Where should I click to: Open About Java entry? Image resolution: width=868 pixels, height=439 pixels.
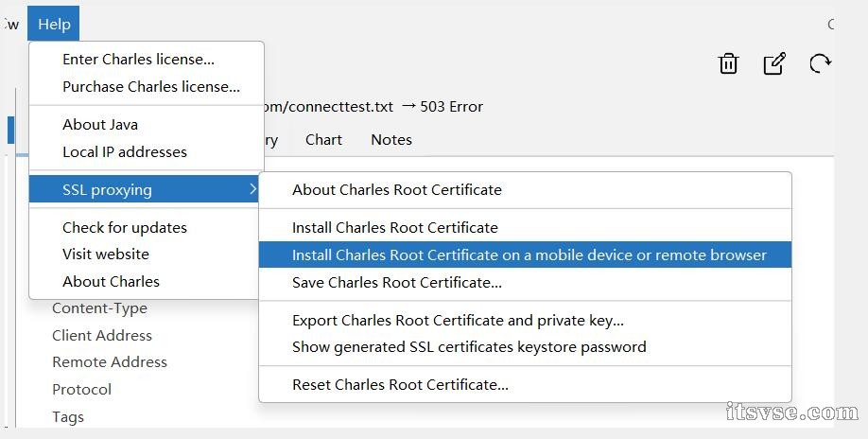(147, 125)
